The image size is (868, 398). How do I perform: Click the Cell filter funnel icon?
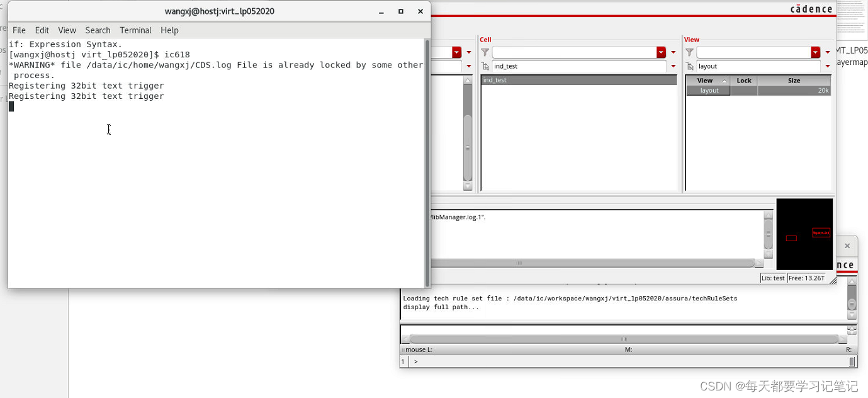[485, 52]
